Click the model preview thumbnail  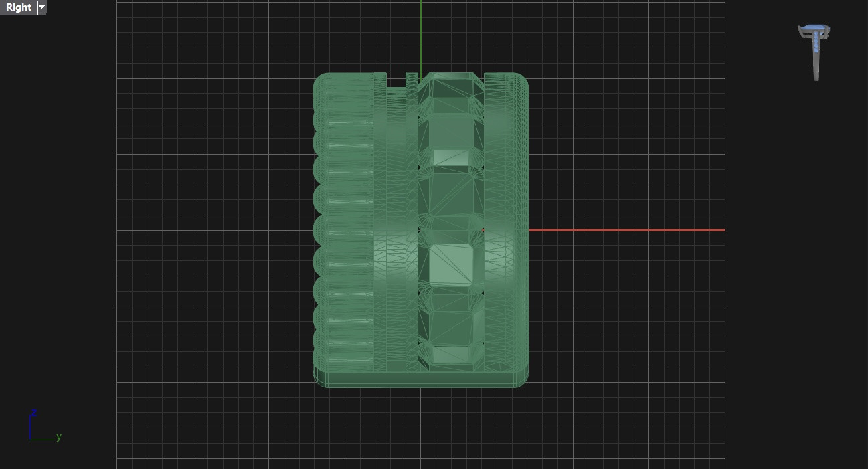coord(814,52)
